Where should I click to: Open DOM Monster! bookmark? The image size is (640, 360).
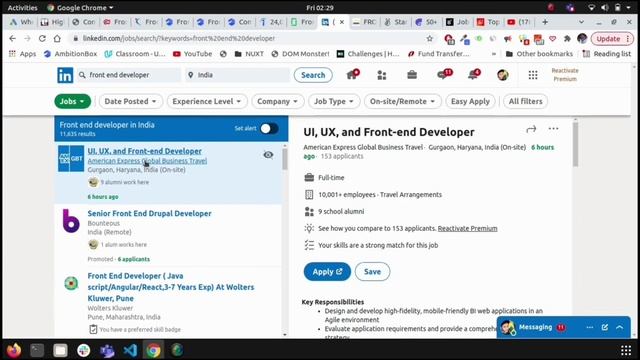(x=300, y=54)
